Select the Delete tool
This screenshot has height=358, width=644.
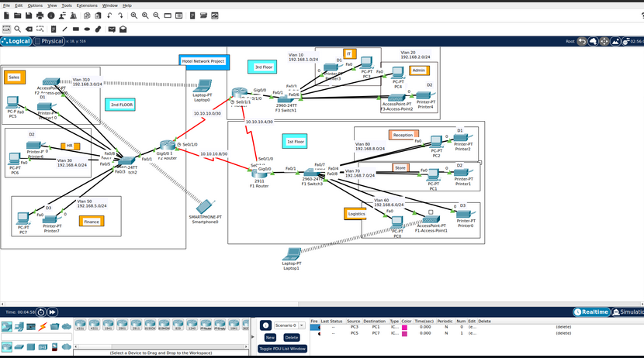click(29, 29)
